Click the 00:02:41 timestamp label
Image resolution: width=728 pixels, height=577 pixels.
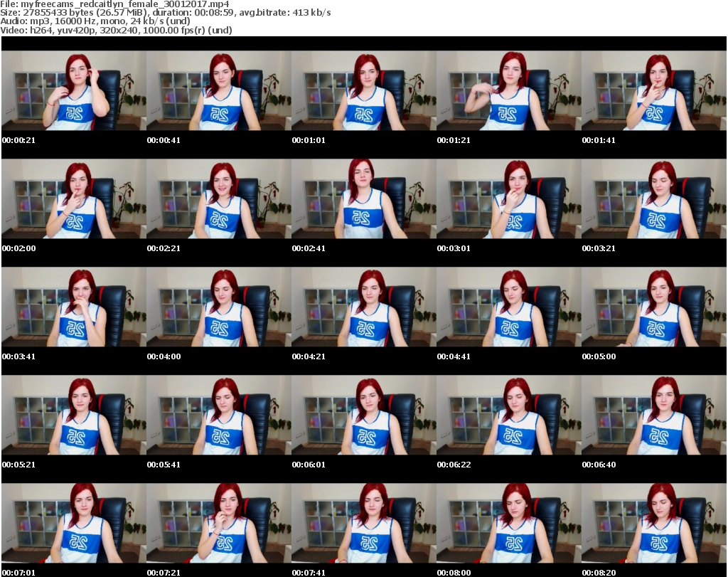309,248
